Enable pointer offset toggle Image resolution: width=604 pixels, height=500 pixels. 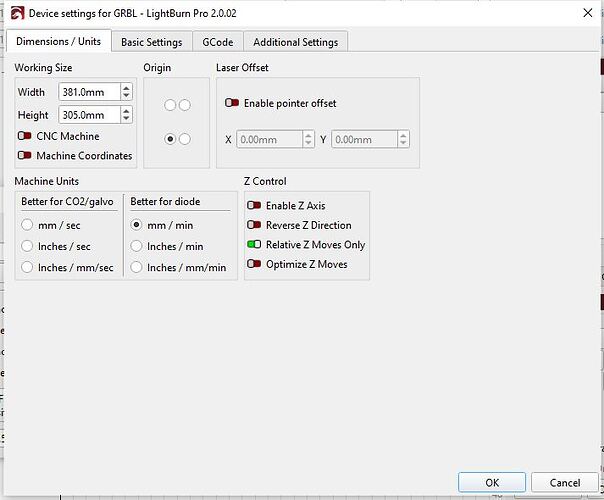[x=232, y=103]
